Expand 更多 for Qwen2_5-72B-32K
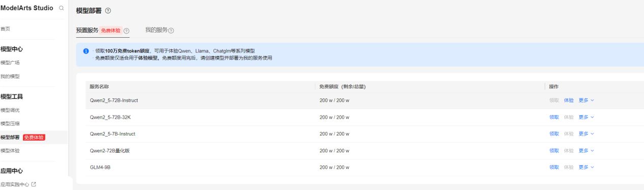Viewport: 644px width, 190px height. click(x=586, y=117)
